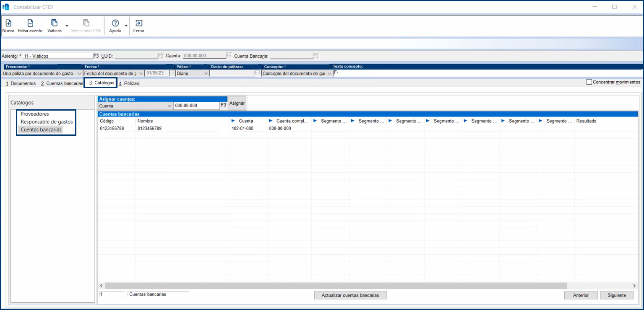644x310 pixels.
Task: Enable the Concentrar movimientos checkbox
Action: pos(589,82)
